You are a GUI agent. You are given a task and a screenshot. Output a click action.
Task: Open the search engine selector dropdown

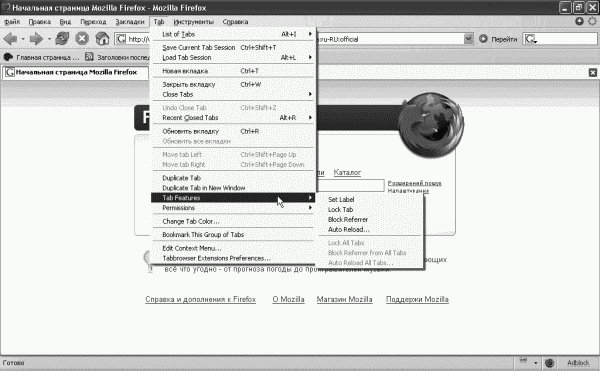tap(530, 39)
